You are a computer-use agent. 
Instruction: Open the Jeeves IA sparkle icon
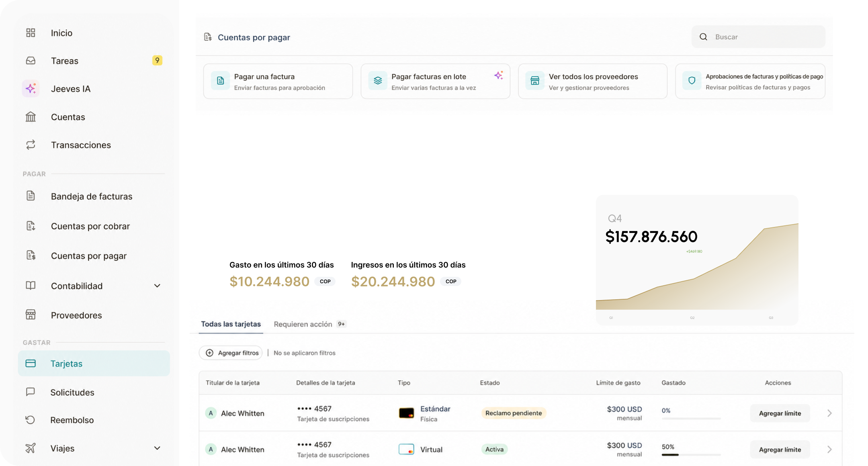31,88
